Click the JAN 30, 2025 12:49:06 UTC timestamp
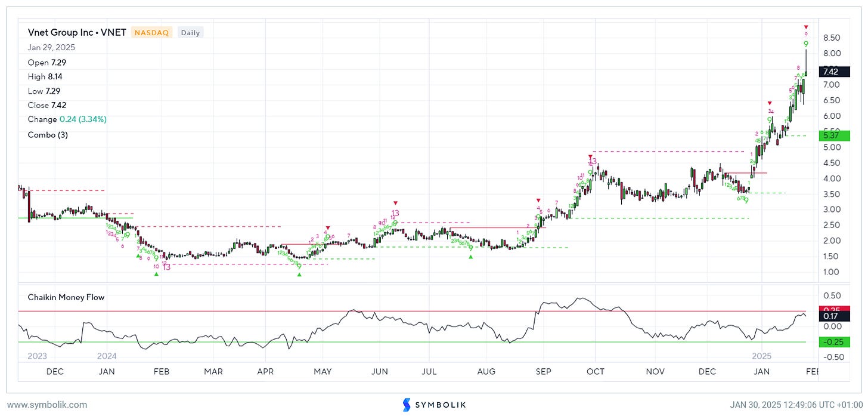868x416 pixels. click(795, 405)
